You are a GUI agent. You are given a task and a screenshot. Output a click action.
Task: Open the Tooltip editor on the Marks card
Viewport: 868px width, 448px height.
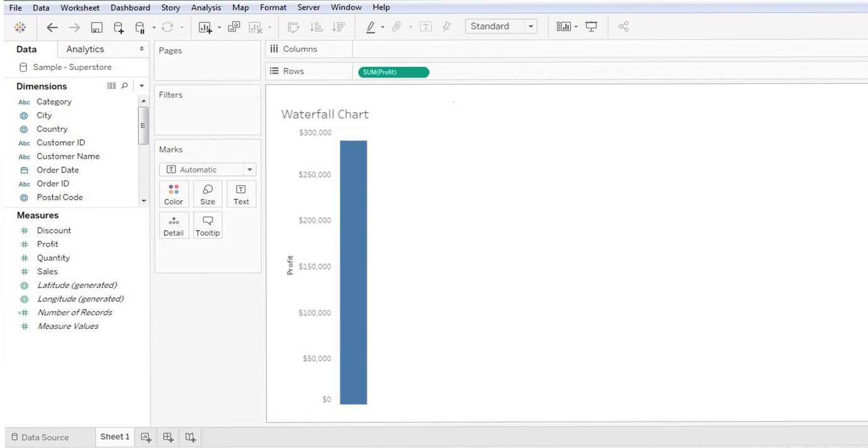click(x=208, y=225)
